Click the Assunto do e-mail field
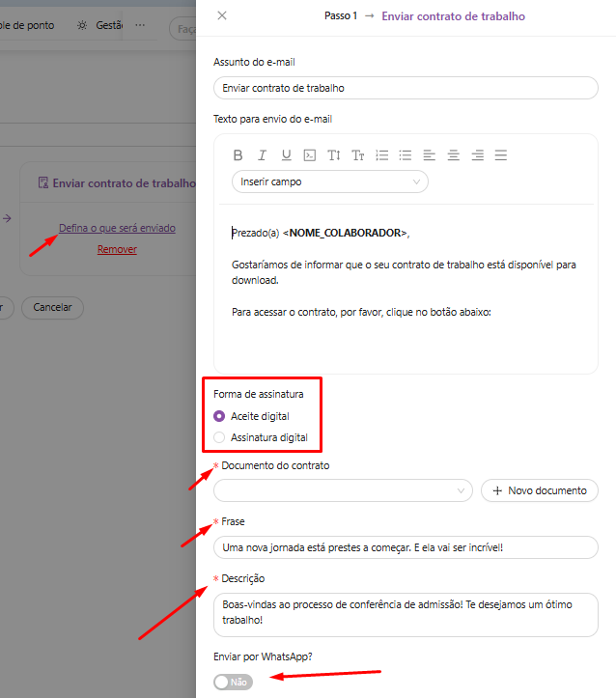Image resolution: width=616 pixels, height=698 pixels. 406,88
